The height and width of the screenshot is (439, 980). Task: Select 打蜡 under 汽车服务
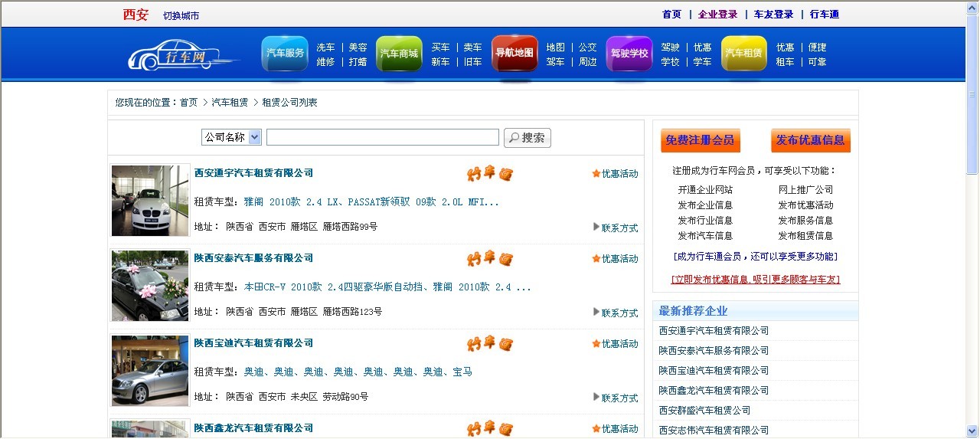358,62
